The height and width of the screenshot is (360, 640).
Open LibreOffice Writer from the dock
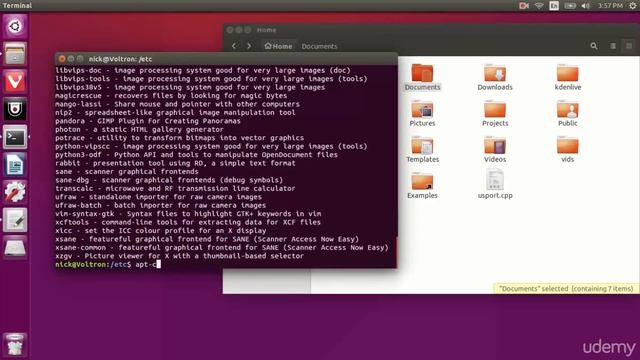pyautogui.click(x=15, y=165)
